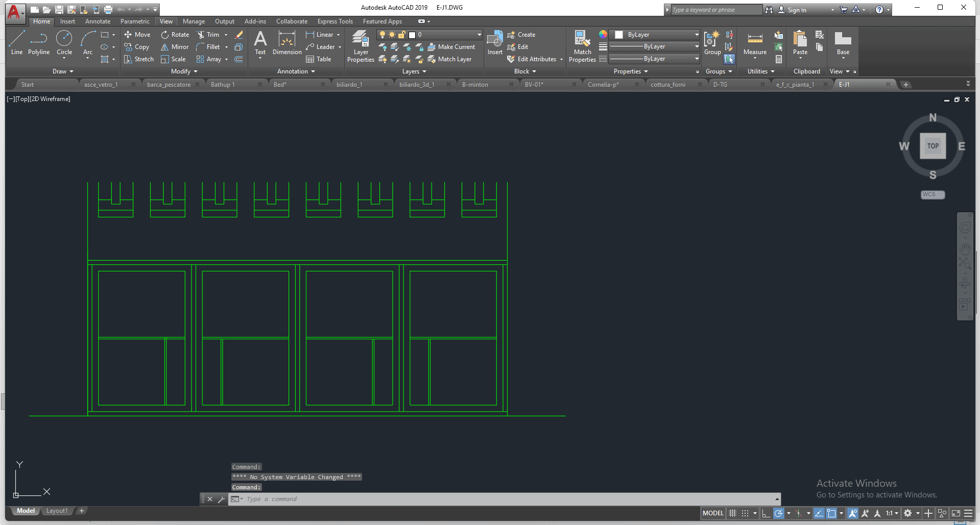The width and height of the screenshot is (980, 525).
Task: Activate the Mirror tool
Action: tap(175, 47)
